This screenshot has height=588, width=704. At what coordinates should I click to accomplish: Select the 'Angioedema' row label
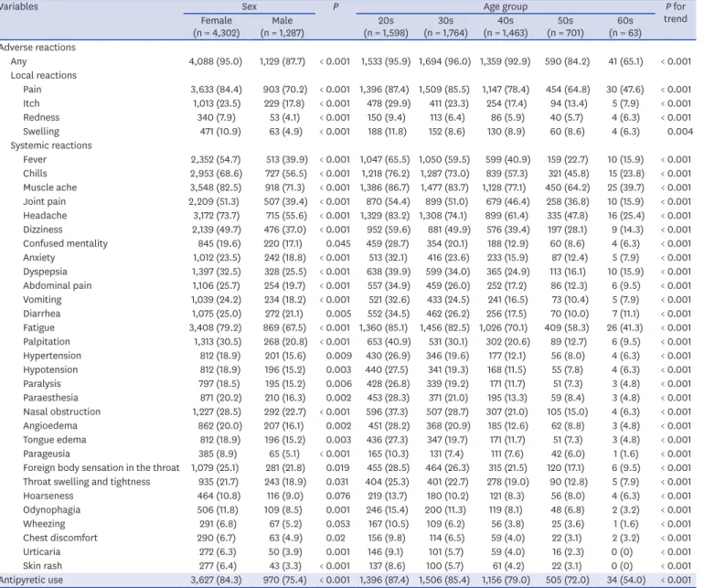(50, 425)
